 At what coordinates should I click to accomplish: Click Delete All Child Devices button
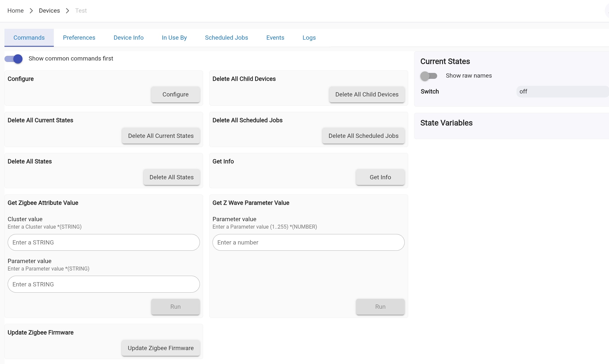point(366,94)
